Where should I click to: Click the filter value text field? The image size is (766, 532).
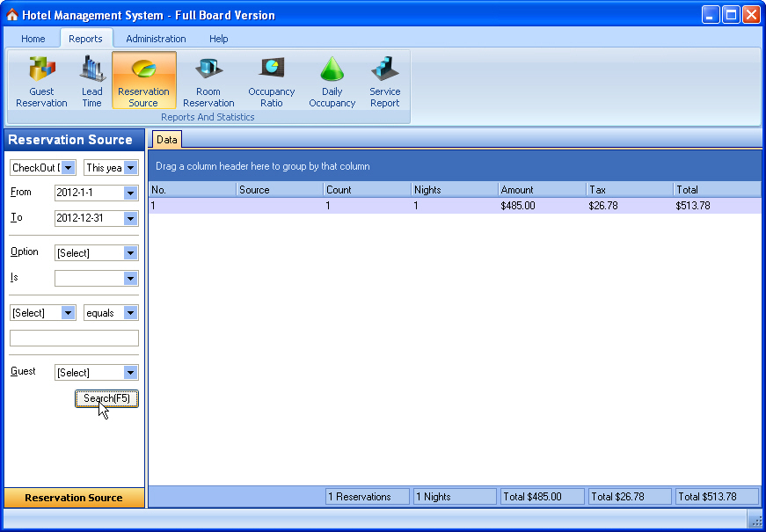74,339
